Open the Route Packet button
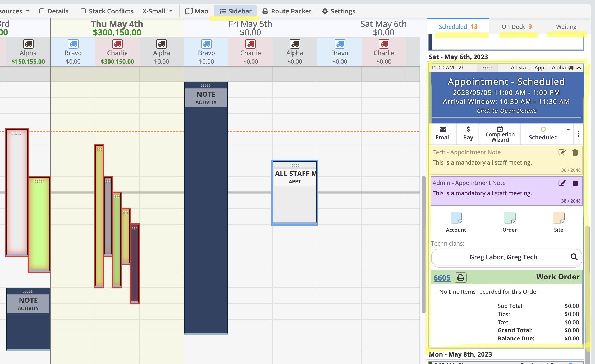The height and width of the screenshot is (364, 595). [x=287, y=11]
